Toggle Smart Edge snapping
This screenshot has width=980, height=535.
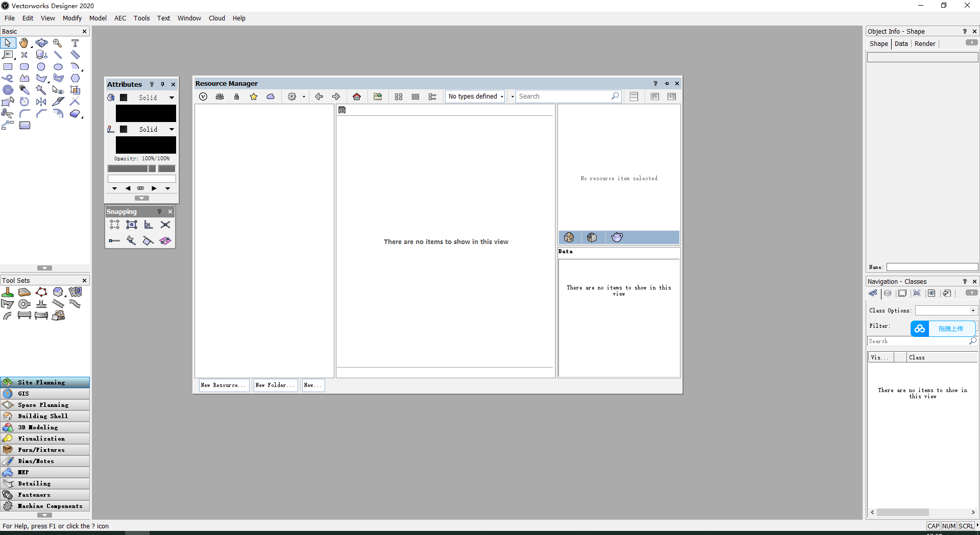132,240
